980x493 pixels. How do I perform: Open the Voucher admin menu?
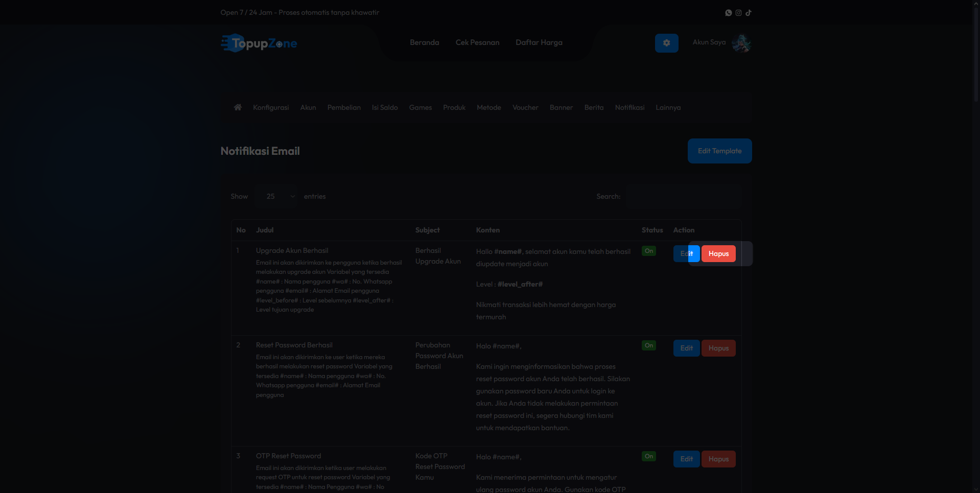(525, 107)
